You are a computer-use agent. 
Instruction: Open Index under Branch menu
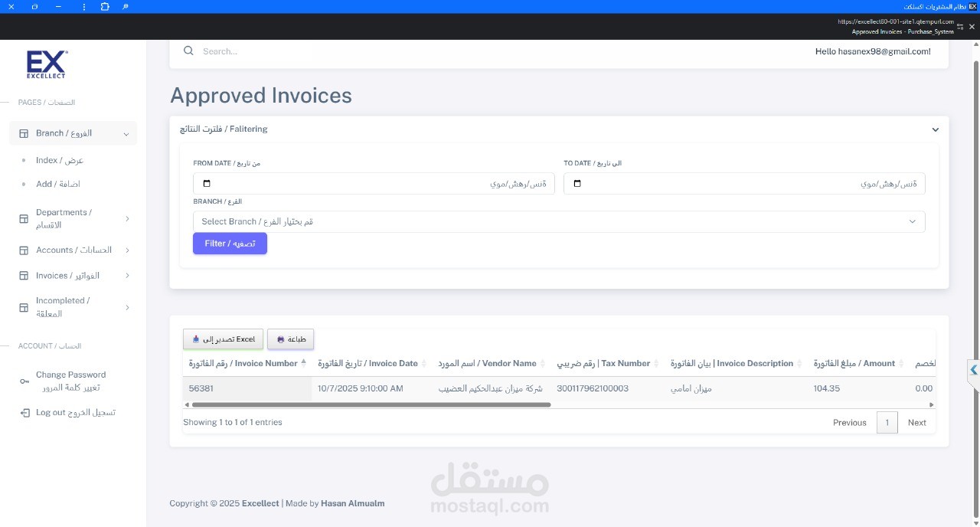(60, 160)
